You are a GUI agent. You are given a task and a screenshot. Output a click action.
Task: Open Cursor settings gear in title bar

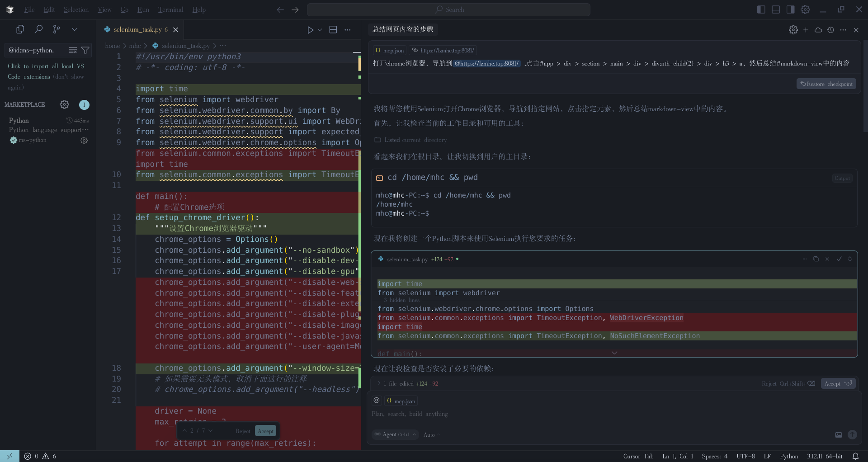click(805, 9)
